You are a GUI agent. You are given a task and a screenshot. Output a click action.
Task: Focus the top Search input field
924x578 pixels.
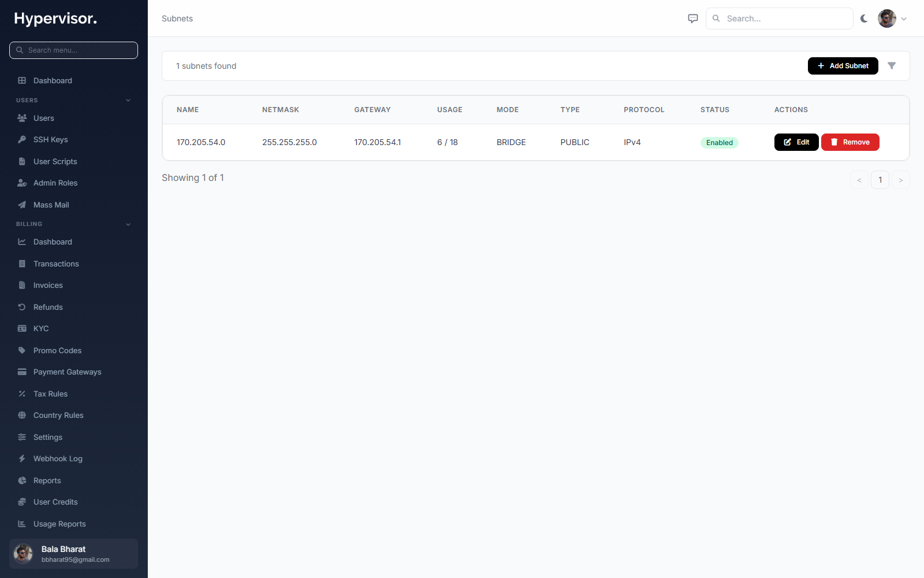coord(780,18)
